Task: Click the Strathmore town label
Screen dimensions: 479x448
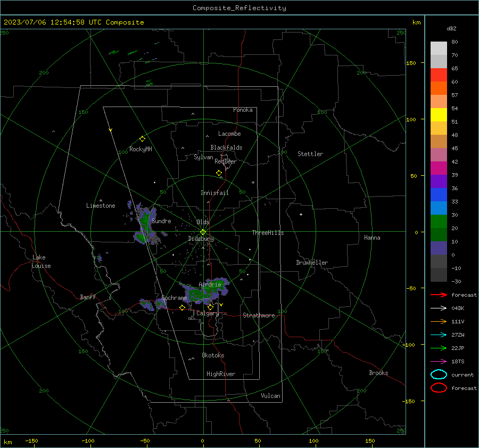Action: tap(259, 315)
